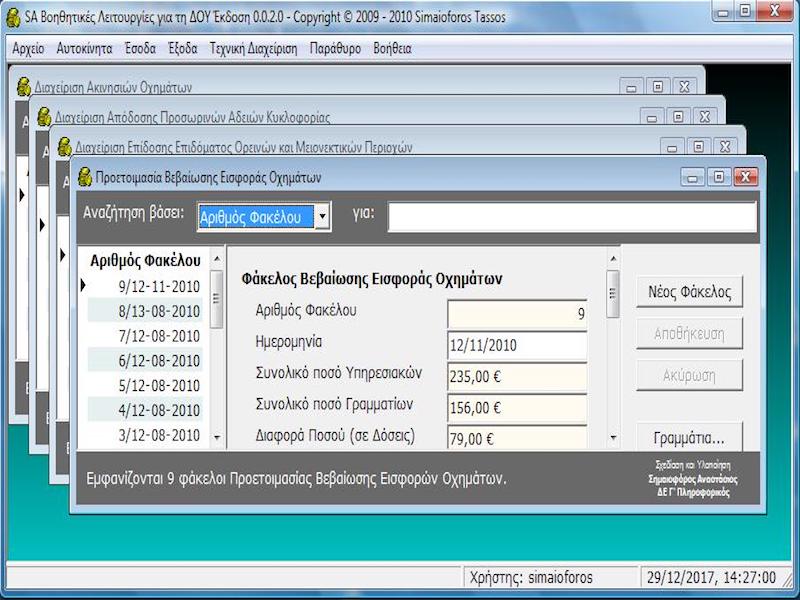This screenshot has height=600, width=800.
Task: Minimize the Προετοιμασία Βεβαίωσης Εισφοράς Οχημάτων window
Action: click(x=692, y=177)
